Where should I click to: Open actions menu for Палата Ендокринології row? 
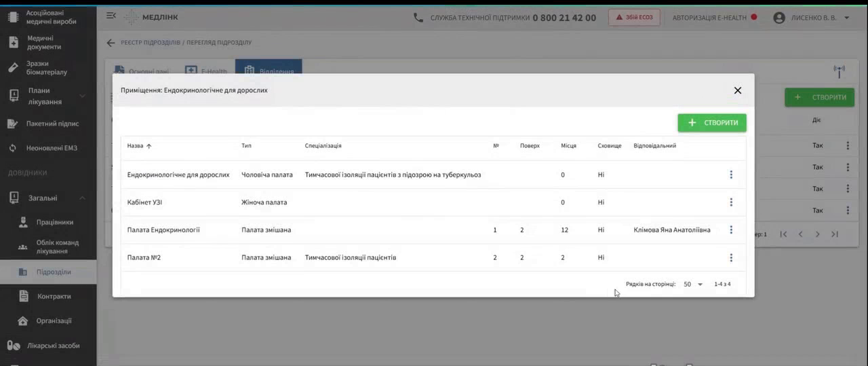(x=731, y=230)
